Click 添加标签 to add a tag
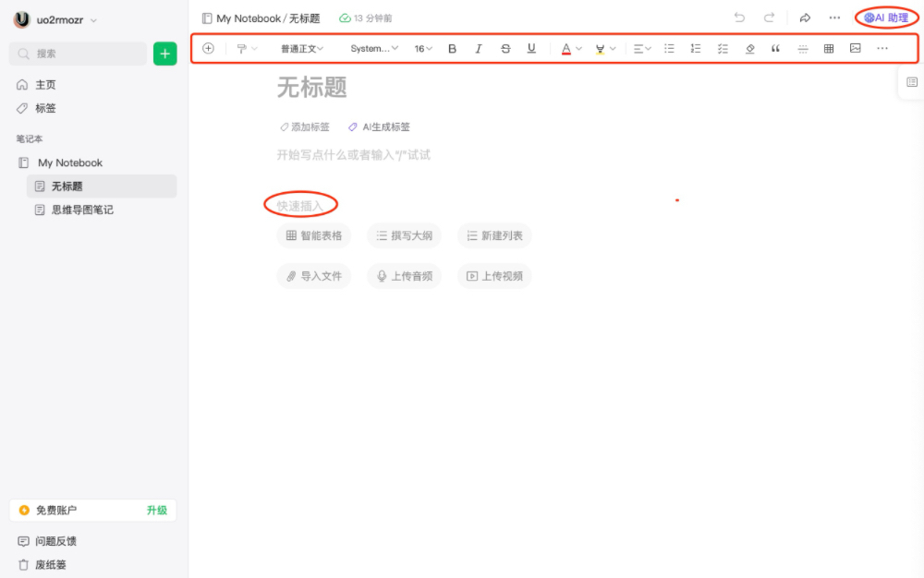The width and height of the screenshot is (924, 578). pyautogui.click(x=305, y=126)
